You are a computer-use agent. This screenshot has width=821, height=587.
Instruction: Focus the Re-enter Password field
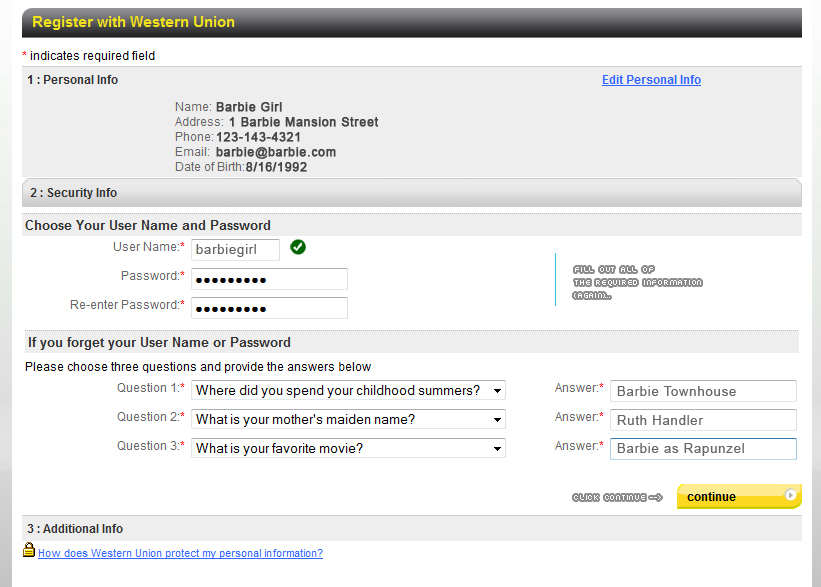[x=269, y=308]
